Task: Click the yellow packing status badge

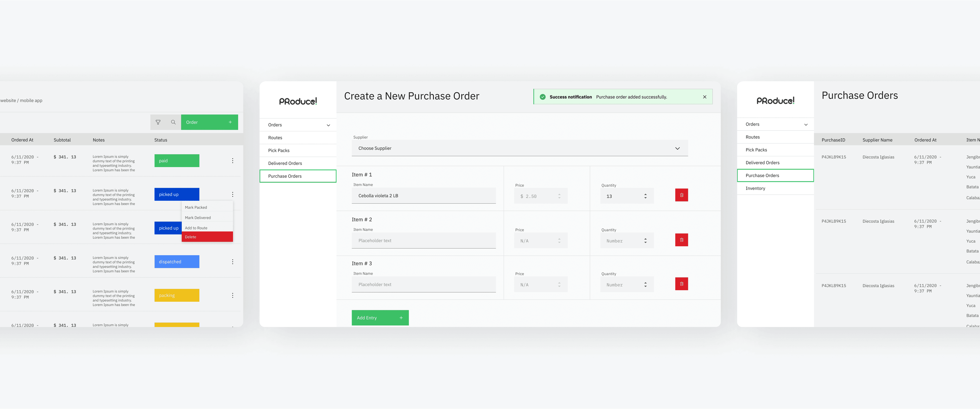Action: (177, 296)
